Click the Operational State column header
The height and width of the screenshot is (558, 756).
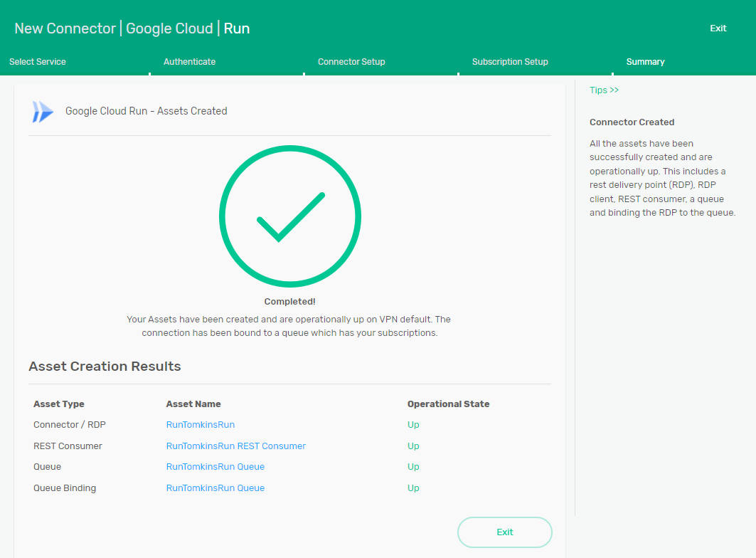[448, 404]
